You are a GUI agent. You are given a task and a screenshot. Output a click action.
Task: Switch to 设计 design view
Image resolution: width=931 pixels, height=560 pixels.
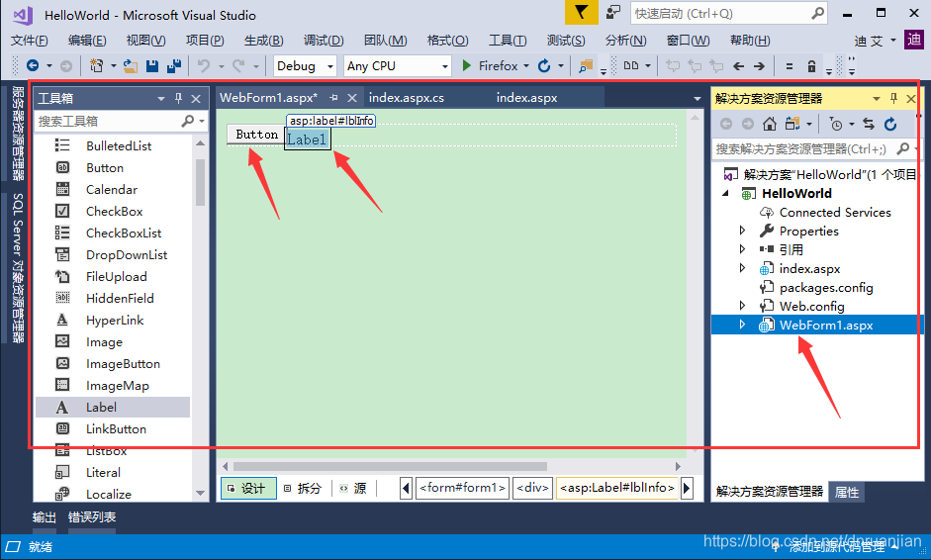click(248, 488)
